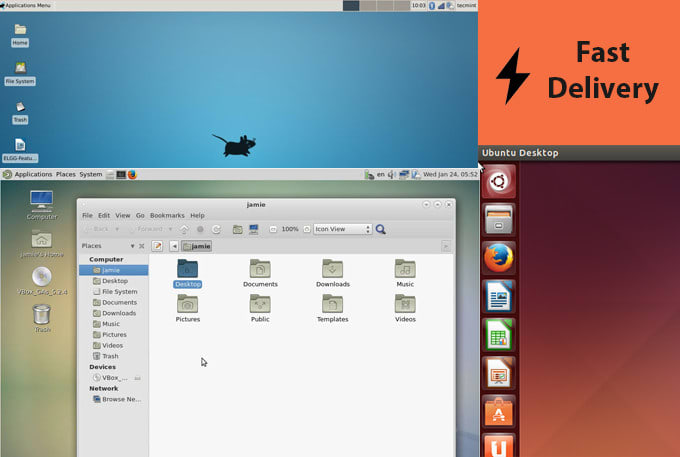The width and height of the screenshot is (680, 457).
Task: Click the search magnifier in file manager toolbar
Action: click(381, 229)
